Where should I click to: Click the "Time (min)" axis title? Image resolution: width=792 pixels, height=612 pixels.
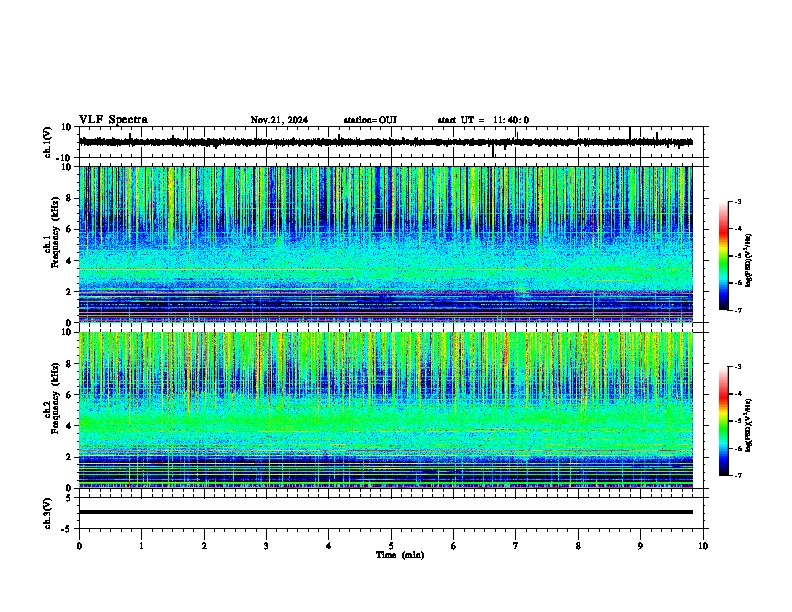400,555
